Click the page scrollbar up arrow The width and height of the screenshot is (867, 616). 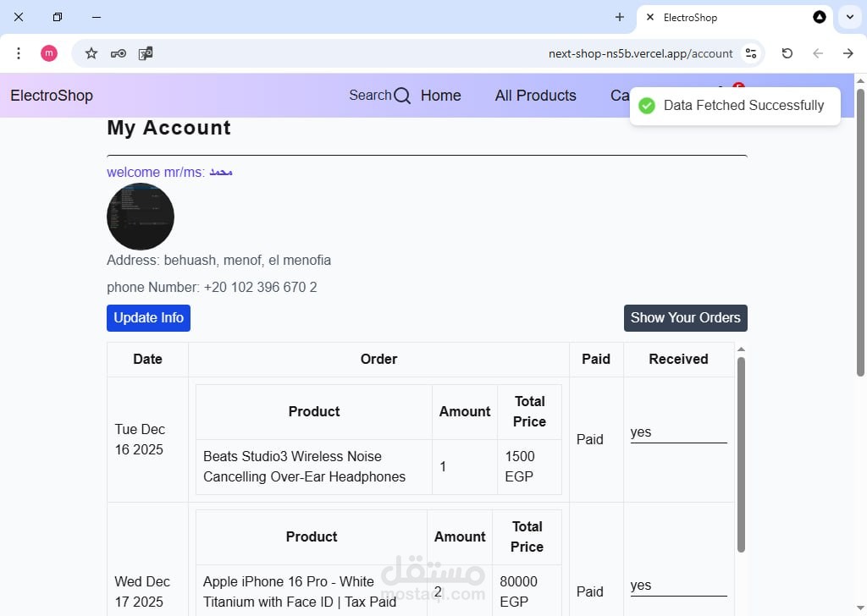(x=860, y=80)
